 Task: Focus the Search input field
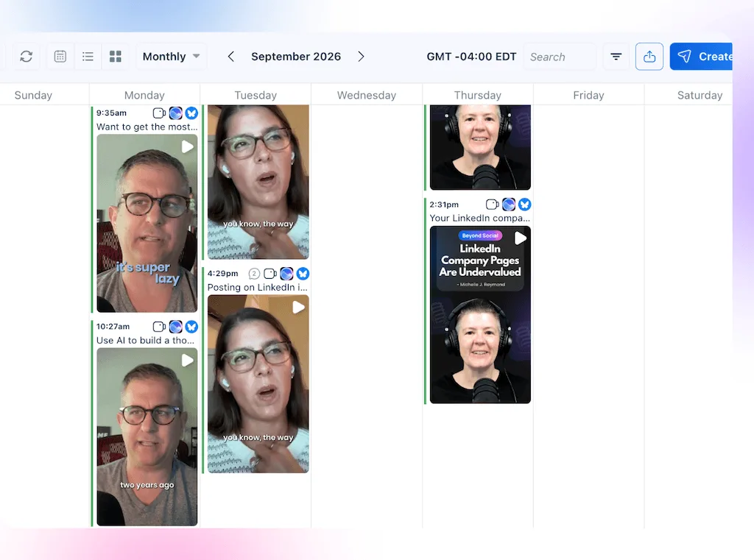tap(560, 57)
